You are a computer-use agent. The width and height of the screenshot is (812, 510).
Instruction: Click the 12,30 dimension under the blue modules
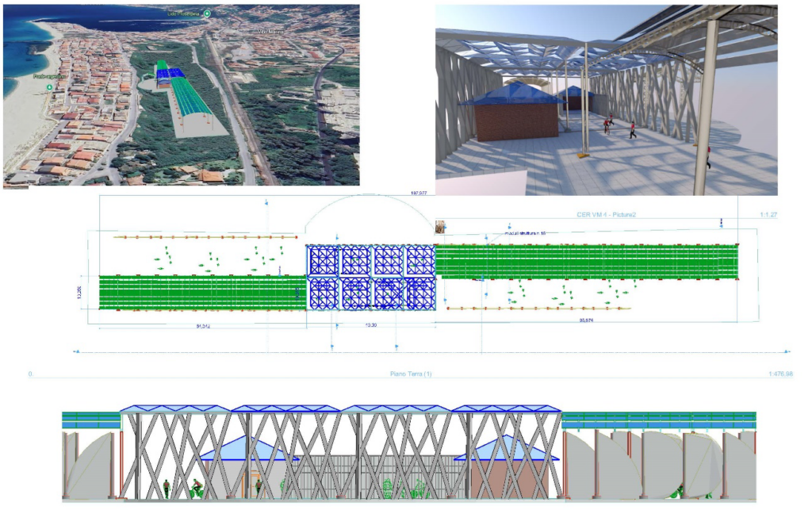point(370,326)
